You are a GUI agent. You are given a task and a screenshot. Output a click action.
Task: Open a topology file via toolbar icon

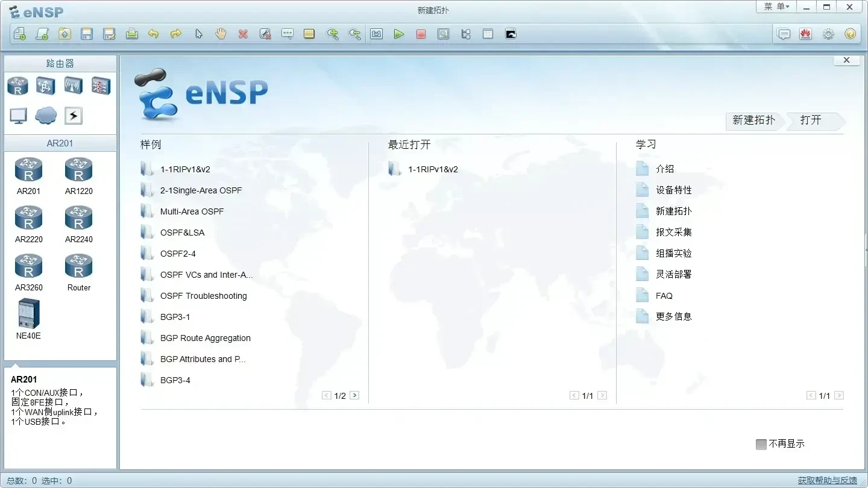tap(64, 34)
